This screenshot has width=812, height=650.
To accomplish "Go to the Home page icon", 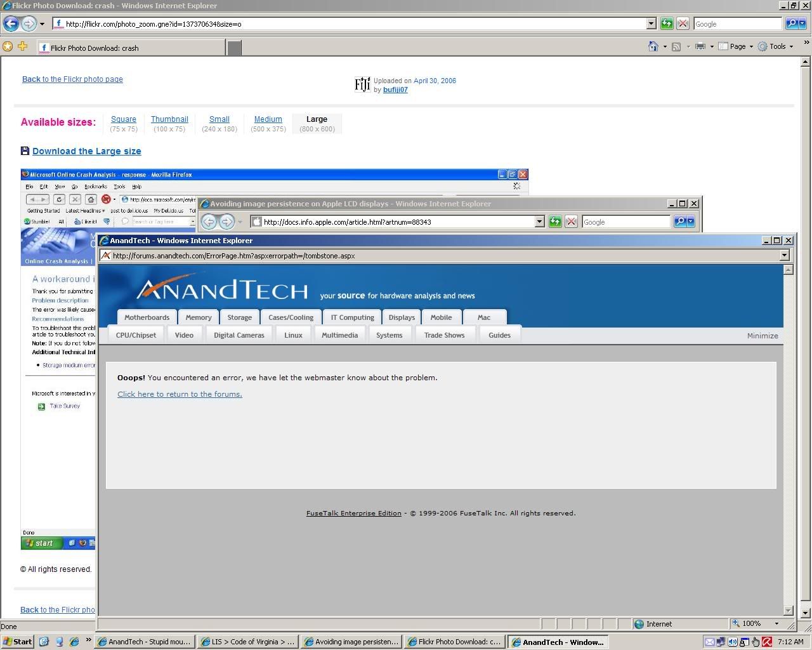I will pos(653,46).
